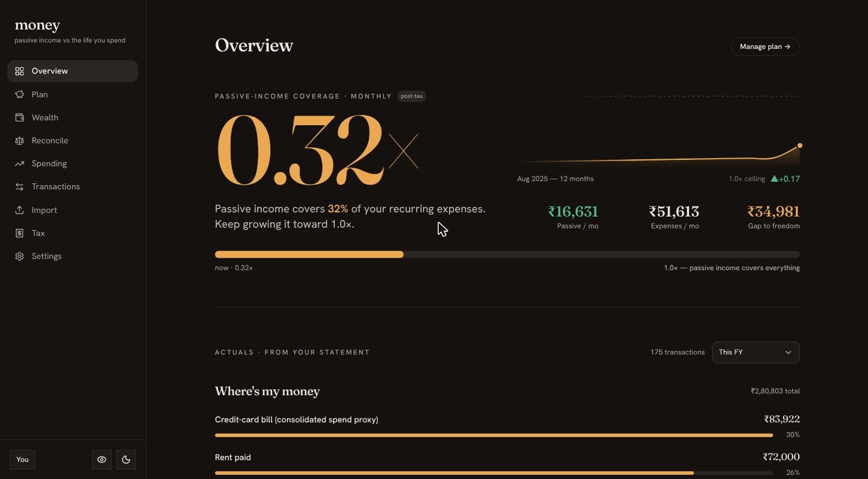This screenshot has height=479, width=868.
Task: Click the highlighted 32% in the summary sentence
Action: pos(338,209)
